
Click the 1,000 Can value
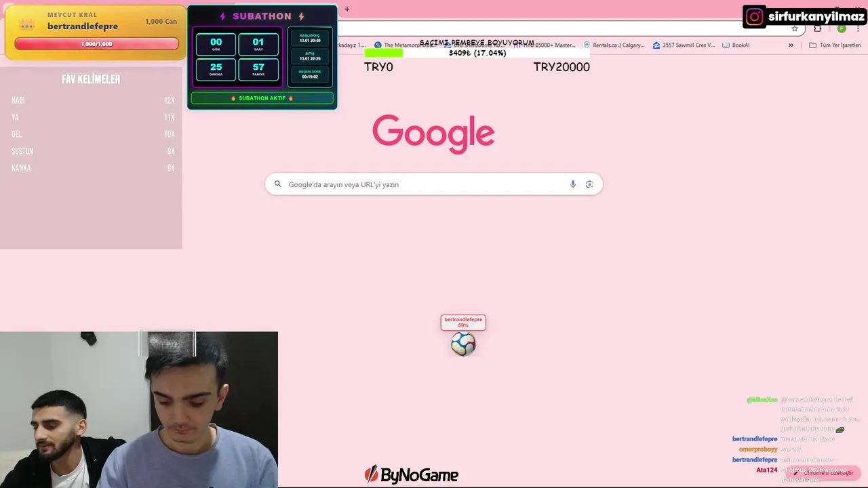coord(161,22)
